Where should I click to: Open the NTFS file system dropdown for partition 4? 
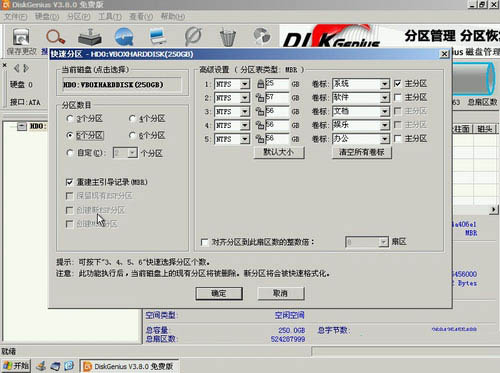[x=245, y=125]
